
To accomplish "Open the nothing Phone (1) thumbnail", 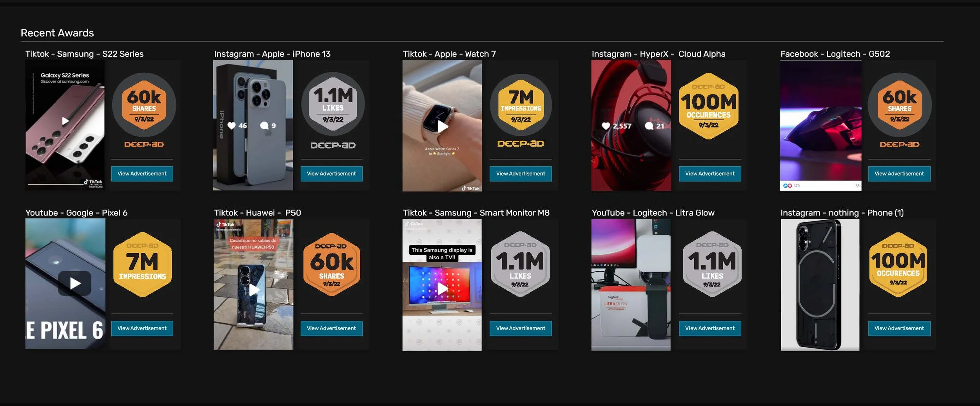I will pyautogui.click(x=820, y=285).
